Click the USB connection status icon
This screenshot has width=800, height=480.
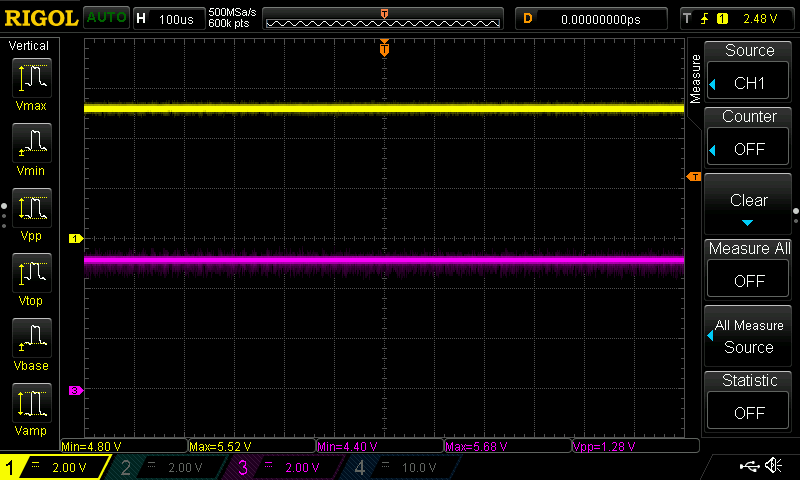750,465
